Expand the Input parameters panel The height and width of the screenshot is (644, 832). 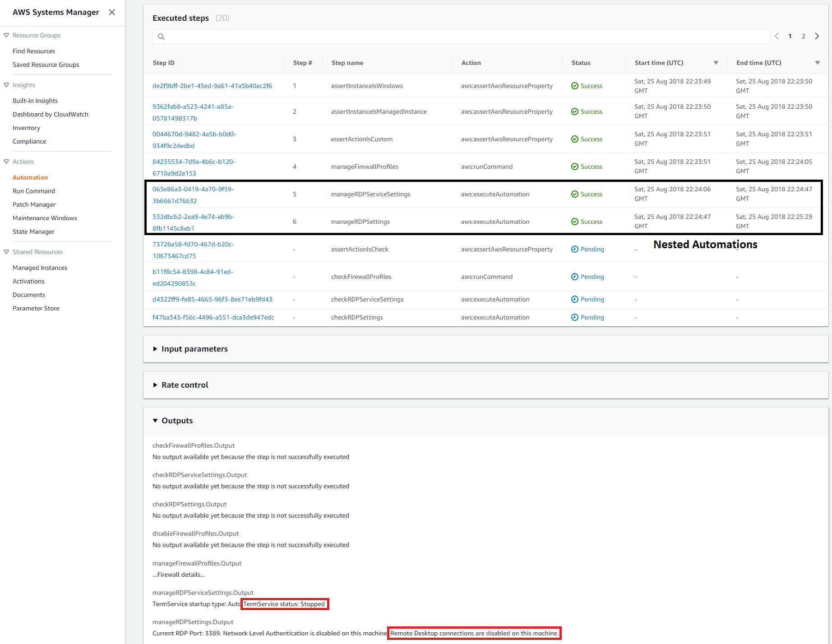tap(155, 349)
